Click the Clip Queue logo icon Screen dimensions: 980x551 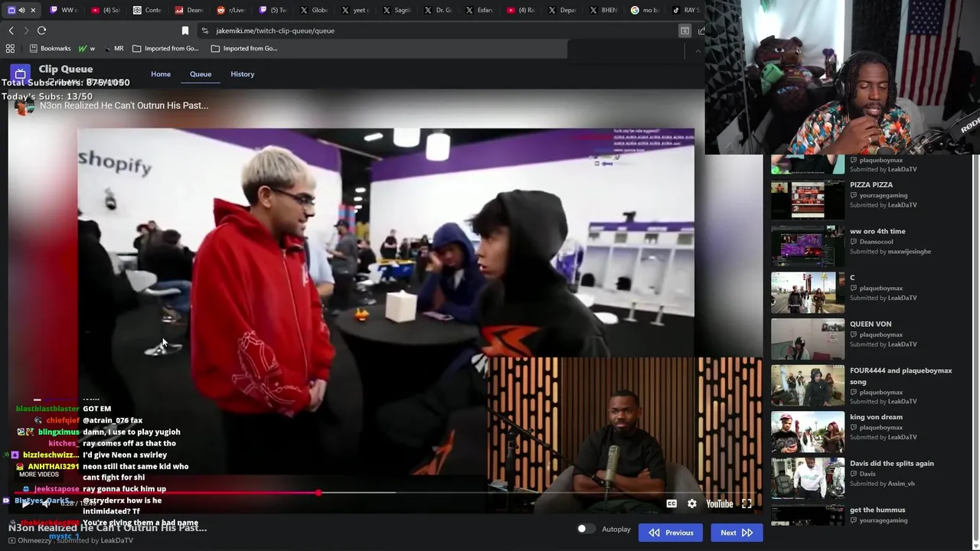pos(20,74)
